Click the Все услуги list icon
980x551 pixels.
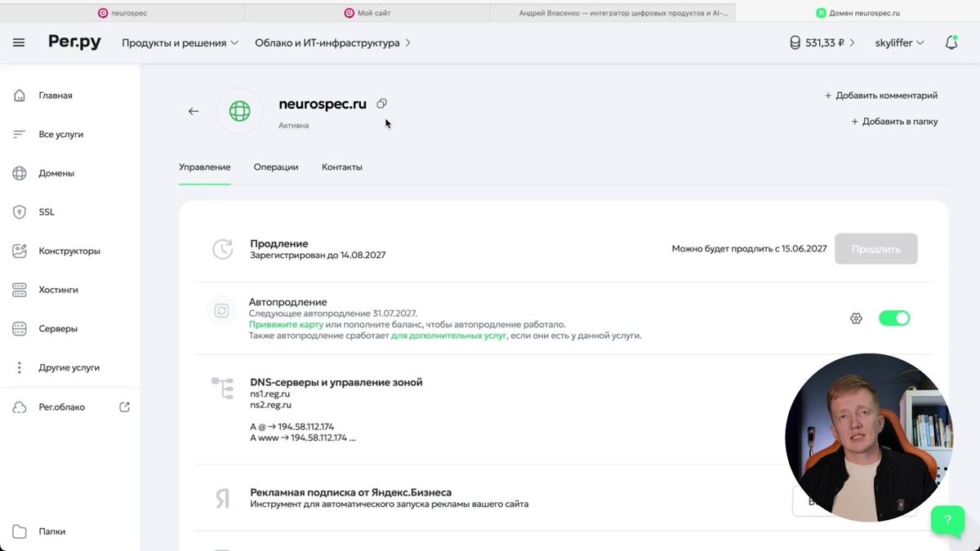(x=20, y=134)
